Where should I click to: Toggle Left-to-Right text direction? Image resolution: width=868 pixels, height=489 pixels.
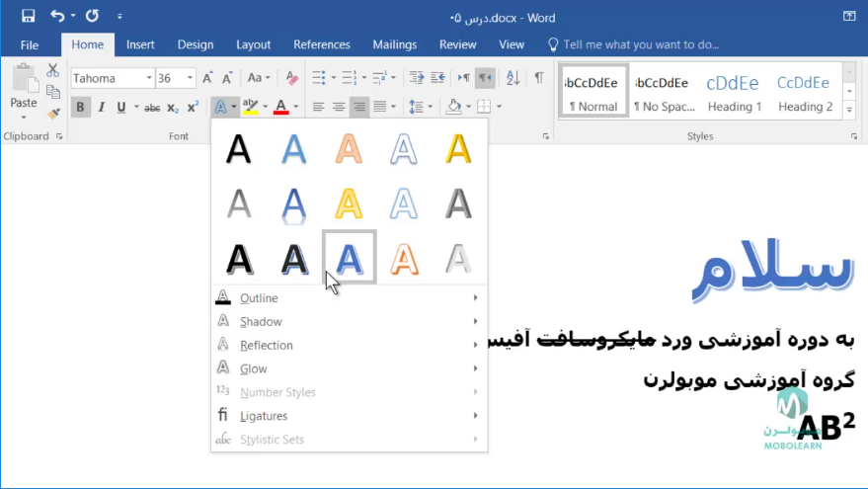point(464,77)
